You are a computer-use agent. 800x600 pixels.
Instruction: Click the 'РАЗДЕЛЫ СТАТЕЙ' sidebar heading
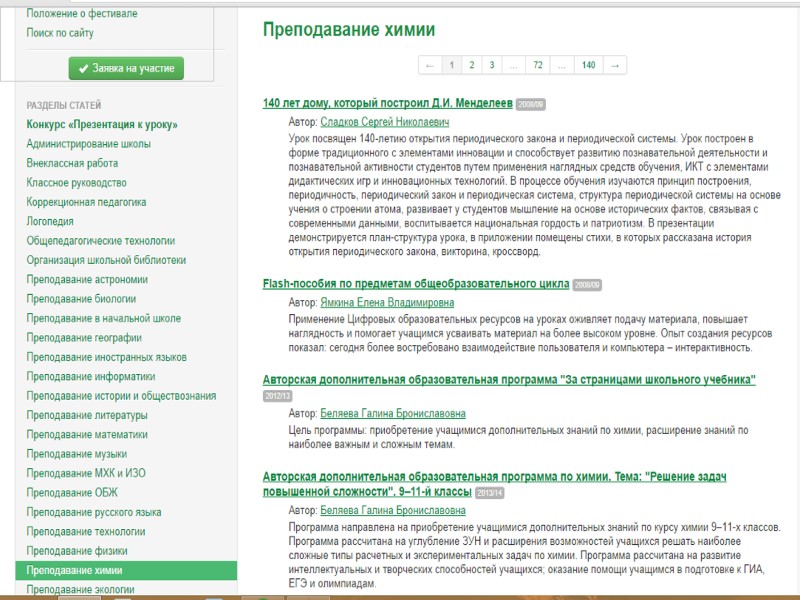pyautogui.click(x=64, y=105)
